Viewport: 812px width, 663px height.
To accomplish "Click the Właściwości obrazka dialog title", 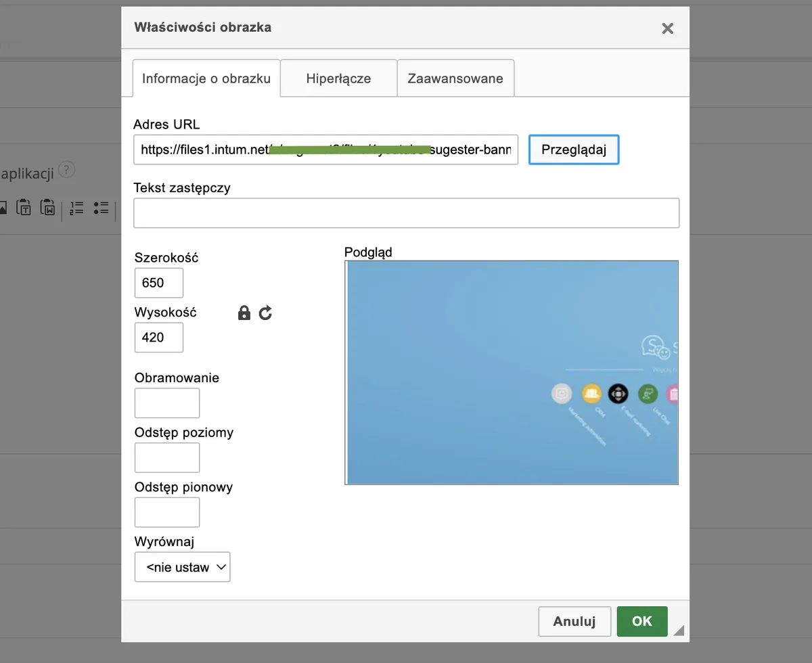I will click(x=203, y=28).
